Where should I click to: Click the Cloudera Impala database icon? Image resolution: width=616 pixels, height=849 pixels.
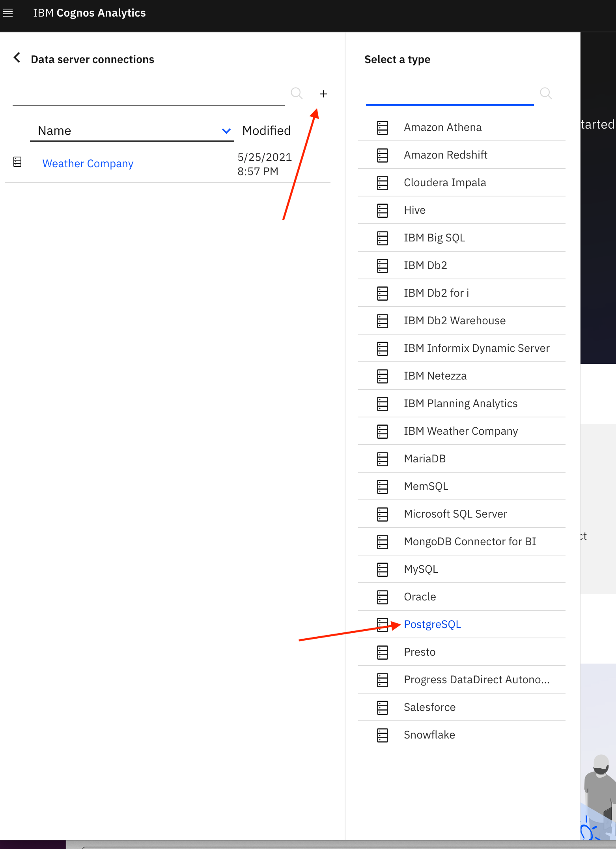click(x=383, y=183)
